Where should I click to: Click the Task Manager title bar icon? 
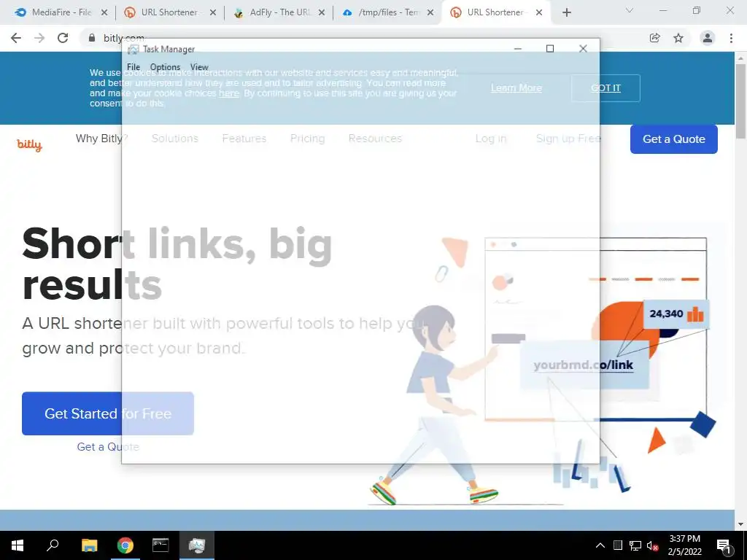pyautogui.click(x=133, y=49)
